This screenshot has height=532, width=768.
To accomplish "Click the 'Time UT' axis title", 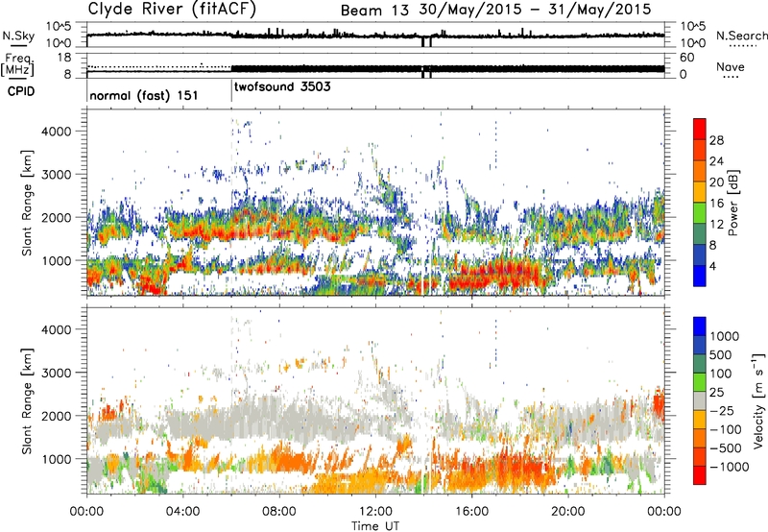I will point(375,525).
